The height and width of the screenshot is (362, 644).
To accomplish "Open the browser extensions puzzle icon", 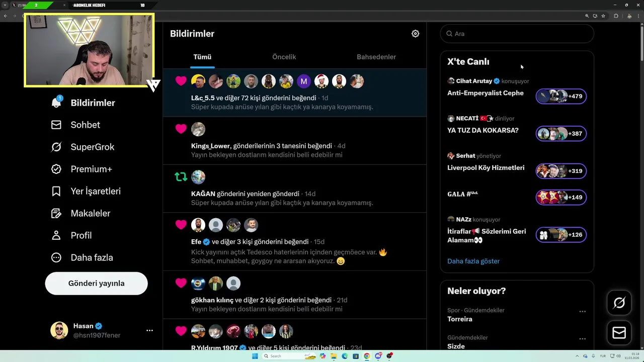I will (616, 16).
